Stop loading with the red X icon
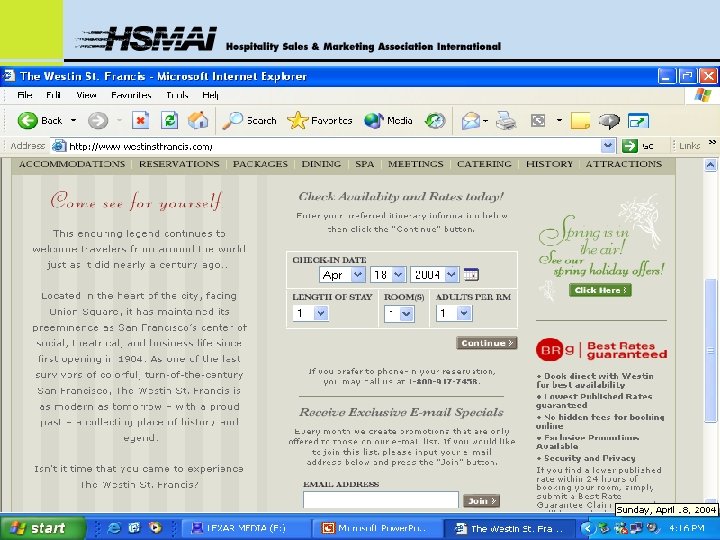Image resolution: width=720 pixels, height=540 pixels. pos(141,121)
